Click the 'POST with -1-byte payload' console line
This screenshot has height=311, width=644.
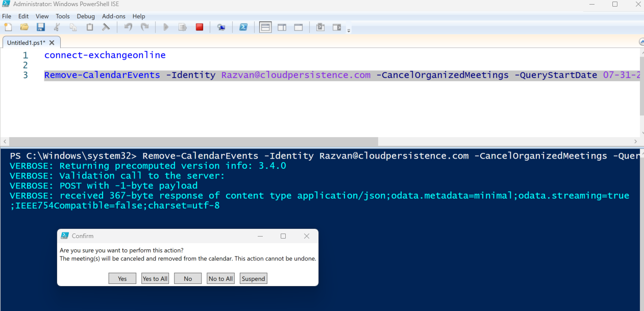pos(104,186)
